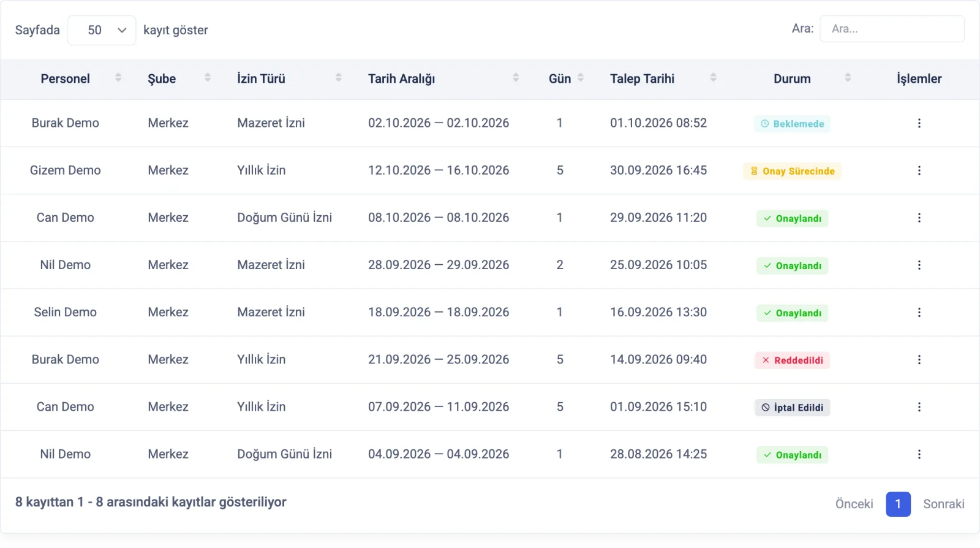Click date range 28.09.2026 — 29.09.2026
Viewport: 980px width, 548px height.
pyautogui.click(x=439, y=265)
